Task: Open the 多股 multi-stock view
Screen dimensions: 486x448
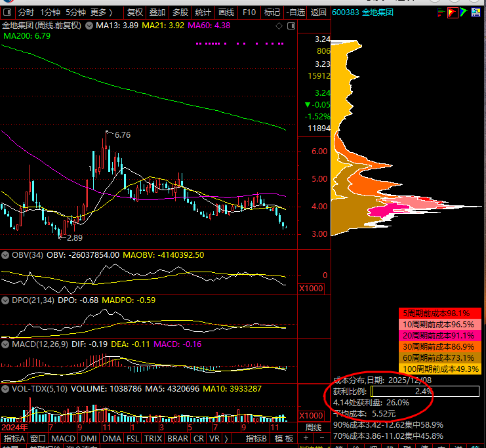Action: [x=180, y=12]
